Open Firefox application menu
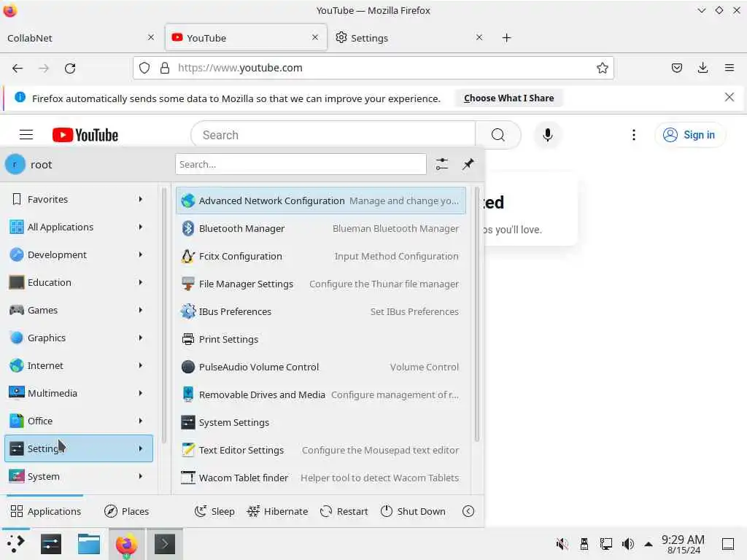747x560 pixels. point(729,68)
